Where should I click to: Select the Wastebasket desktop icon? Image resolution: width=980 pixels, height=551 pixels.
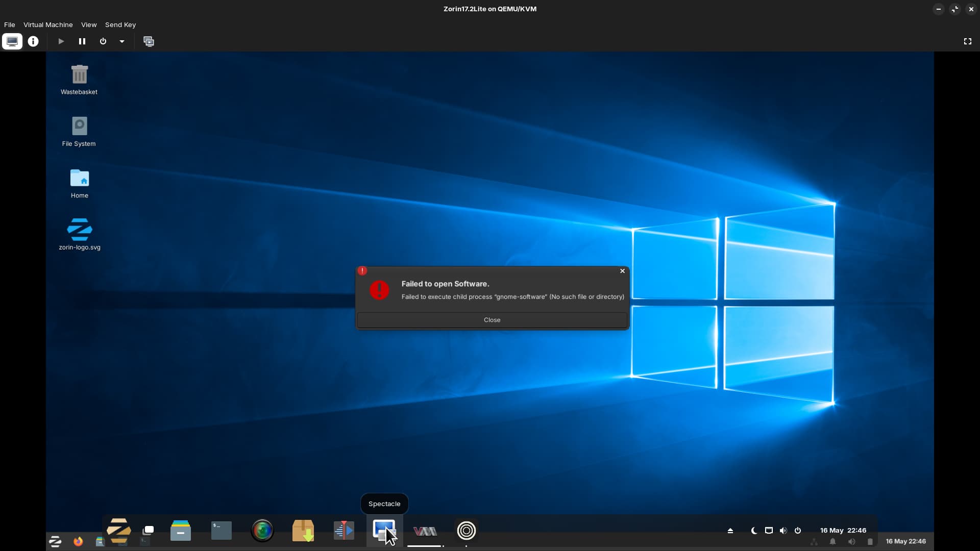79,80
